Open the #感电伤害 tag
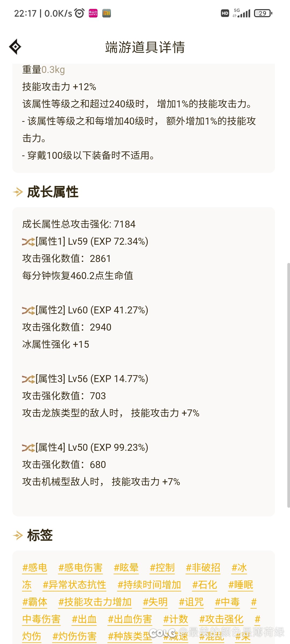This screenshot has width=290, height=644. point(80,568)
